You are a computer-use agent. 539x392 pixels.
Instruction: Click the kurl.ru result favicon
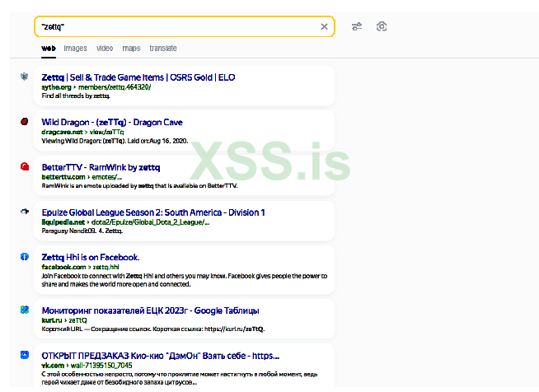pyautogui.click(x=25, y=310)
